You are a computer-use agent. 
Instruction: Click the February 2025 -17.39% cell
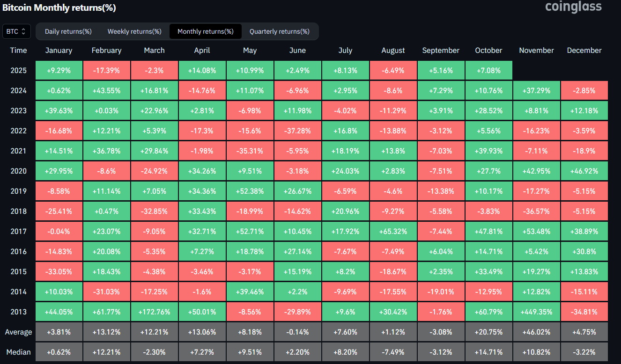pos(106,71)
